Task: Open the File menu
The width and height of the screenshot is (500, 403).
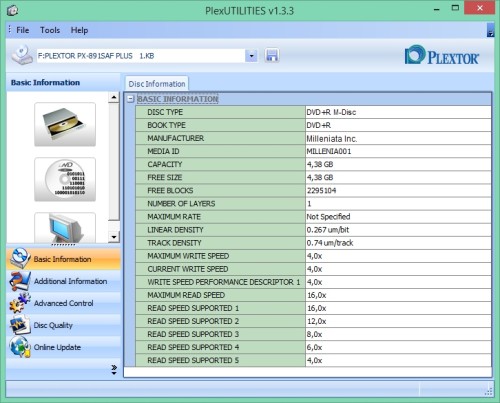Action: pyautogui.click(x=23, y=30)
